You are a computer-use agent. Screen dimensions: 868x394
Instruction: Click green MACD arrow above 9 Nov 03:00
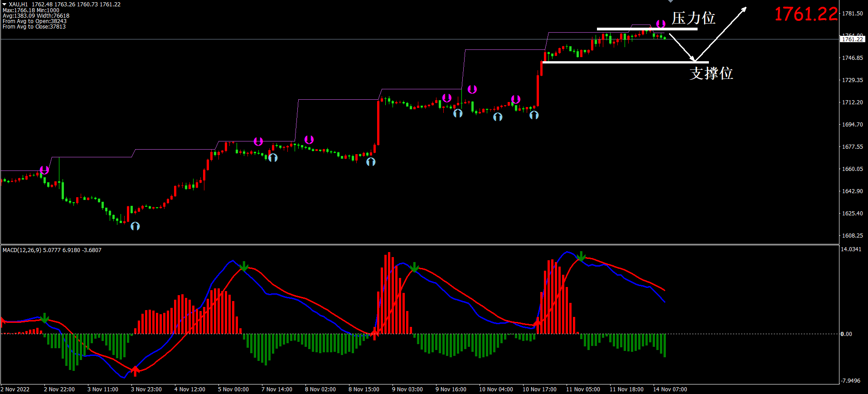pos(414,268)
